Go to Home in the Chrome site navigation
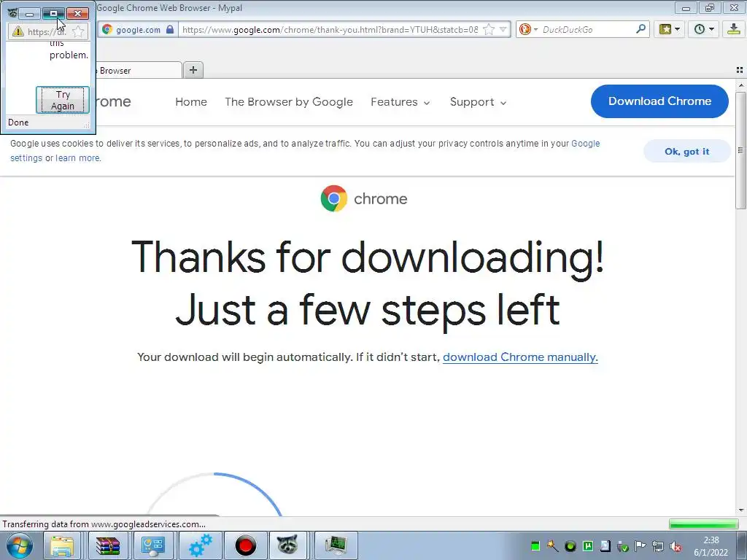 pyautogui.click(x=191, y=102)
